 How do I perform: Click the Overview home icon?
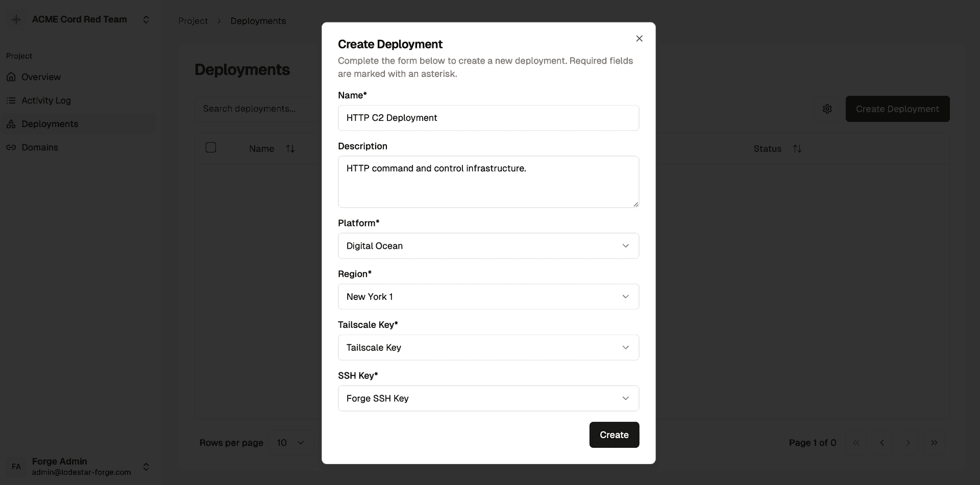(x=11, y=77)
